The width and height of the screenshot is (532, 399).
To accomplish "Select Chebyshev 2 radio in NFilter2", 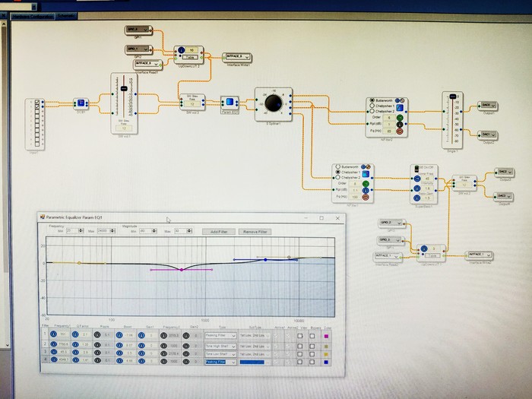I will [371, 111].
